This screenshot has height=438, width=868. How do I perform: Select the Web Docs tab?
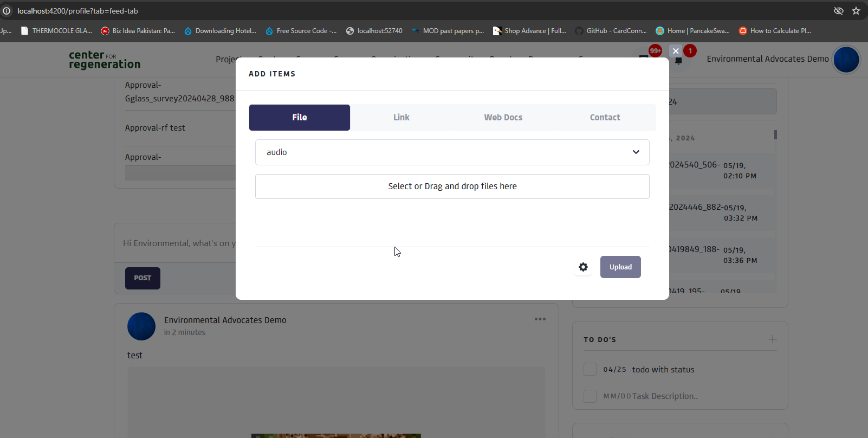[x=503, y=118]
